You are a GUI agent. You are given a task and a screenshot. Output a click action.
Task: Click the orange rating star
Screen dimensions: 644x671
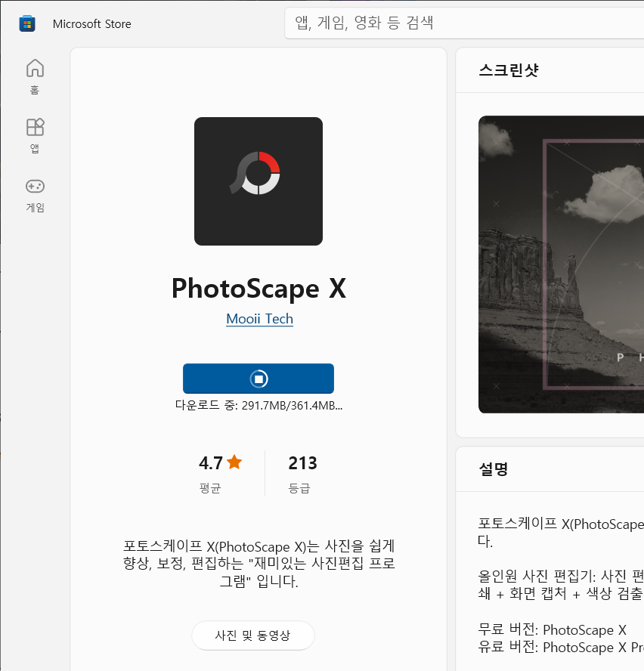234,462
